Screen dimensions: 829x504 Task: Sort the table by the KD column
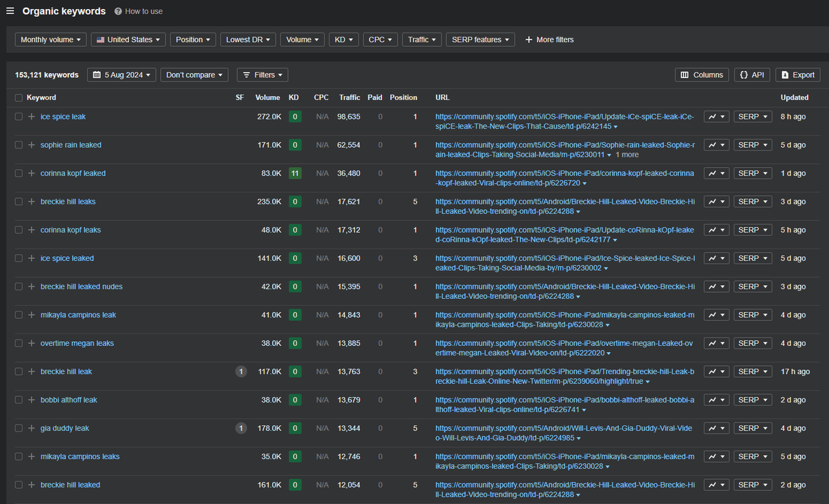[294, 97]
